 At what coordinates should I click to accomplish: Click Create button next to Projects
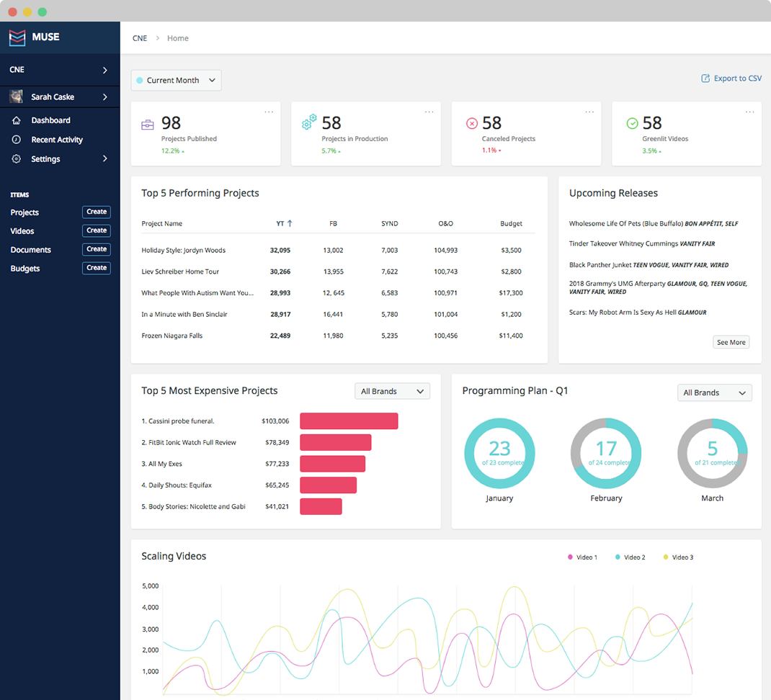[x=97, y=212]
